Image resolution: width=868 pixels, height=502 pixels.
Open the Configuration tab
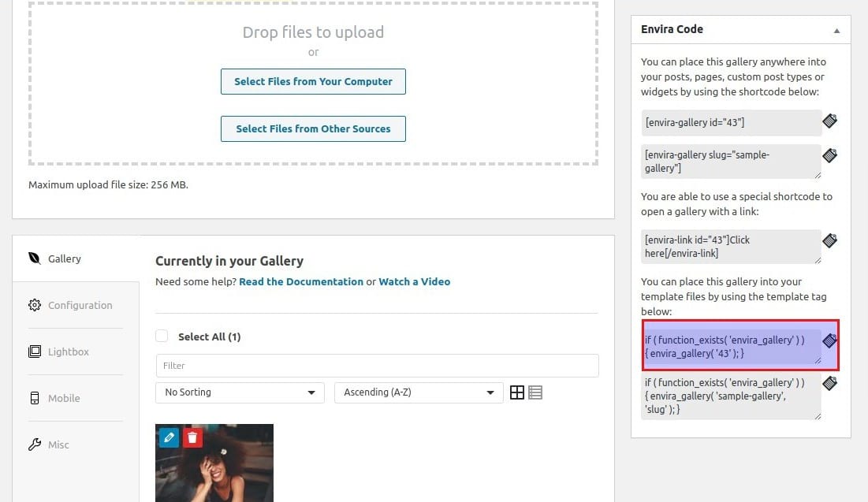click(80, 305)
